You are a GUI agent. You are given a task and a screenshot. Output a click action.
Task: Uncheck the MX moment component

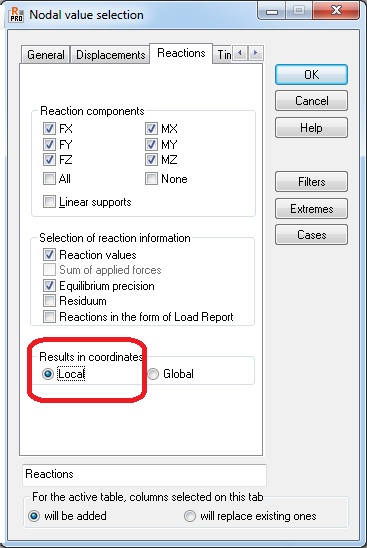[151, 129]
